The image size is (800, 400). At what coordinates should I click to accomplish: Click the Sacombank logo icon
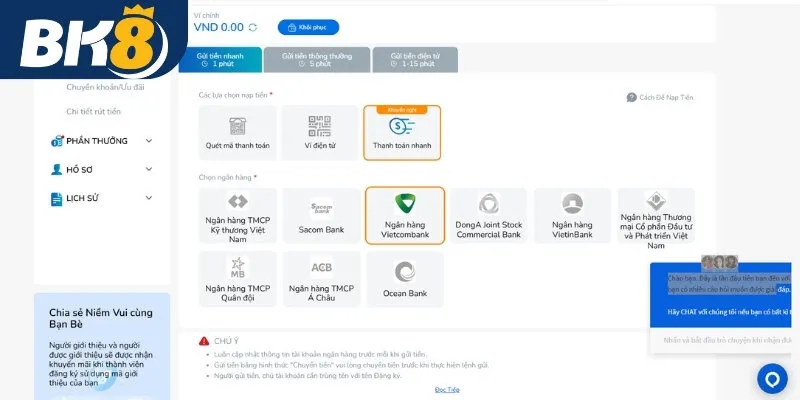pyautogui.click(x=321, y=208)
